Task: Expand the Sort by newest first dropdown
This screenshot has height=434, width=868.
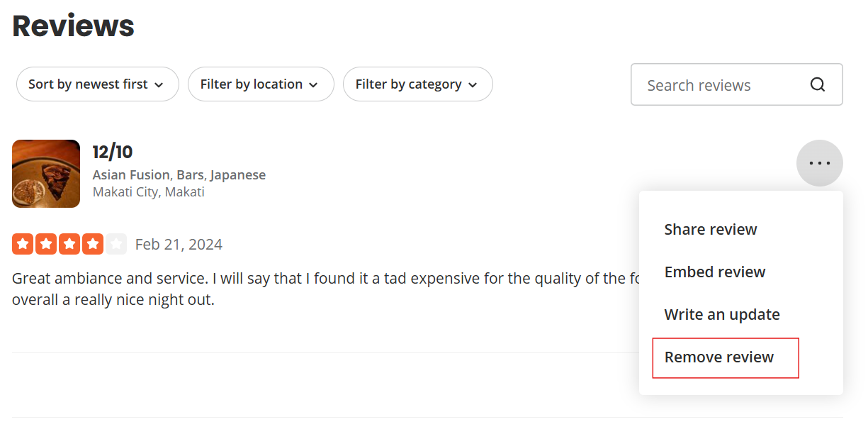Action: pyautogui.click(x=97, y=84)
